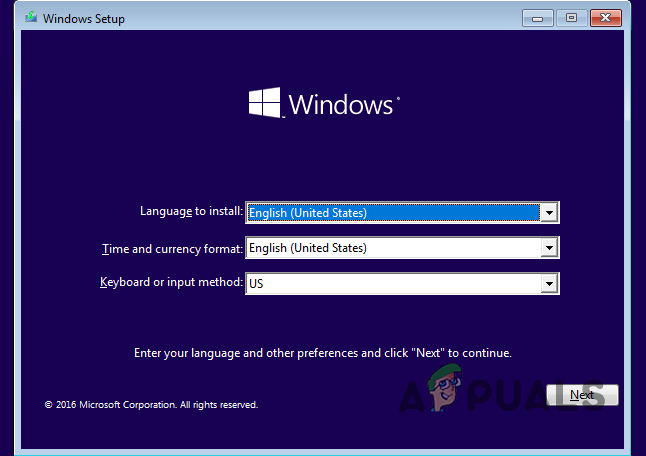Viewport: 646px width, 456px height.
Task: Click the "Keyboard or input method:" label
Action: tap(171, 282)
